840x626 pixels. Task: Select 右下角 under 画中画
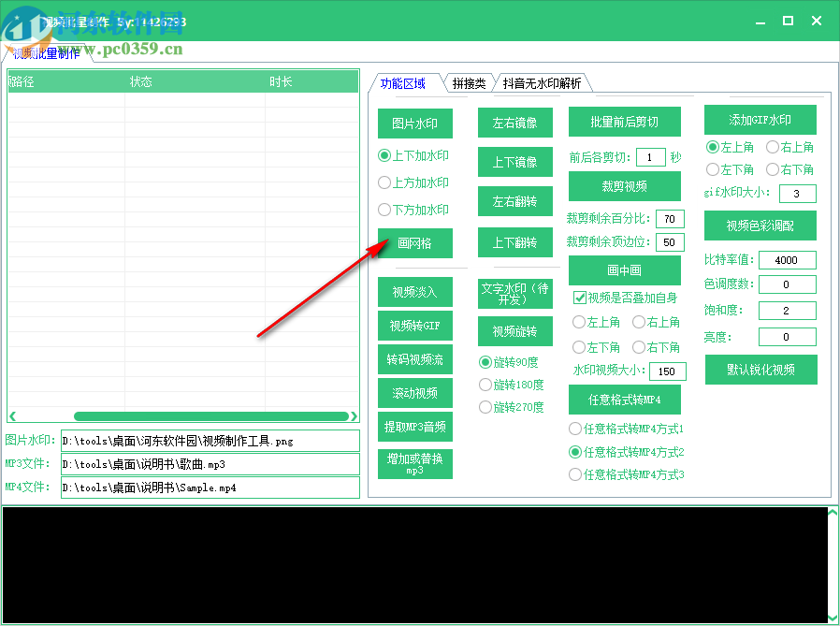pos(656,347)
